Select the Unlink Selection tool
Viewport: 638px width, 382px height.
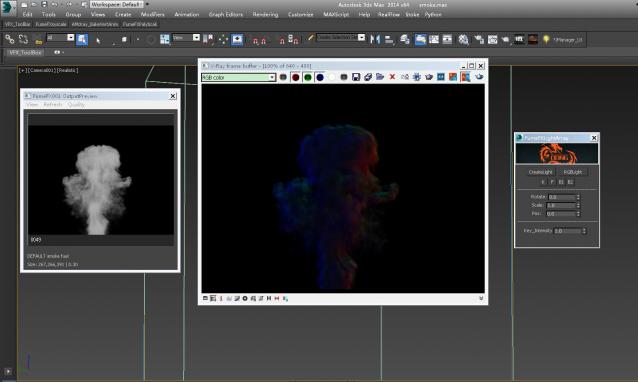(23, 39)
